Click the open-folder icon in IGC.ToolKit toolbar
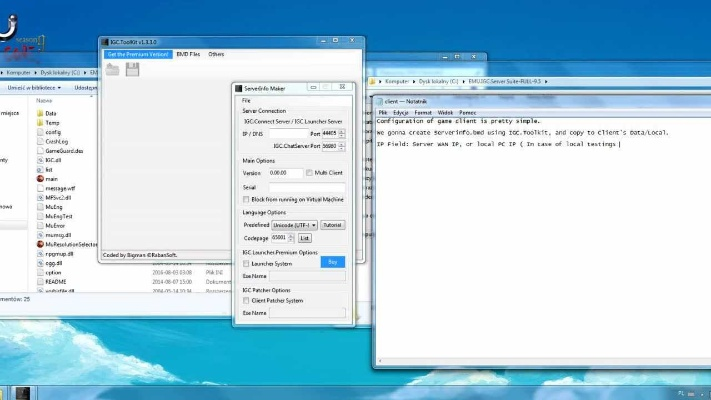Image resolution: width=711 pixels, height=400 pixels. pos(112,69)
